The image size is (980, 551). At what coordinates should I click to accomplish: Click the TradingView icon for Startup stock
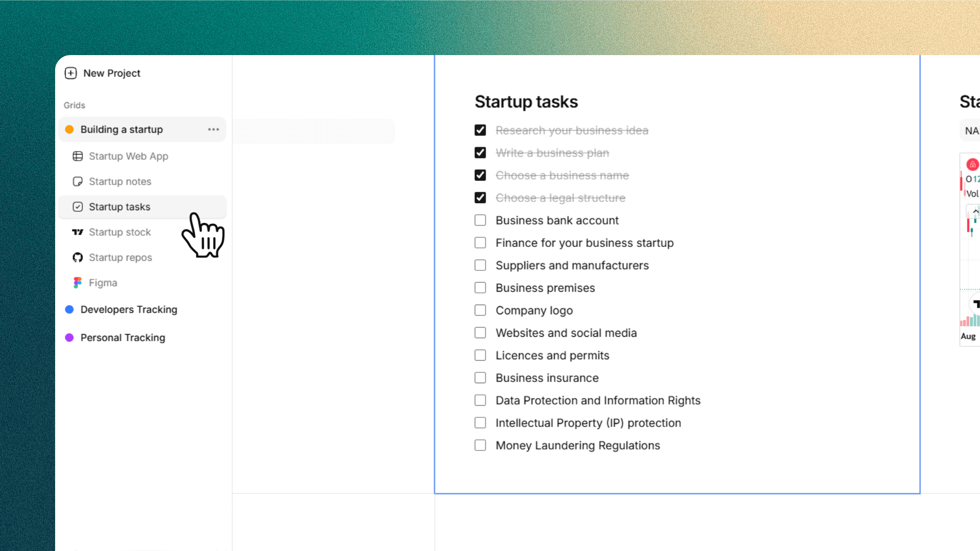coord(78,232)
